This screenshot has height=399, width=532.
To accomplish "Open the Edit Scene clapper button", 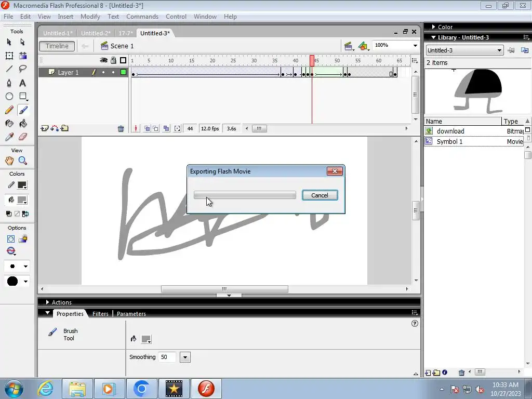I will pyautogui.click(x=348, y=46).
